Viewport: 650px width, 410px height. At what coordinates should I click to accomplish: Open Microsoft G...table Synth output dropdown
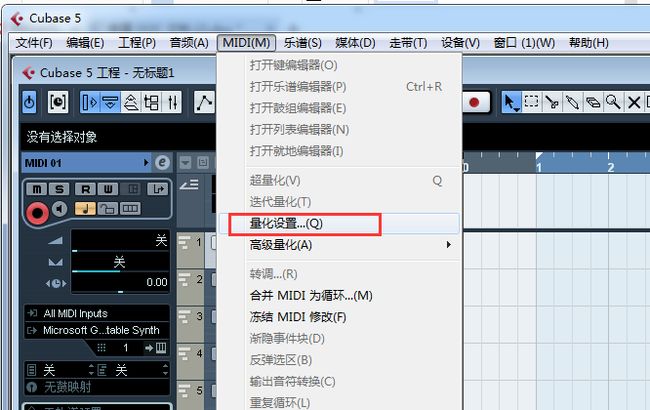tap(97, 330)
